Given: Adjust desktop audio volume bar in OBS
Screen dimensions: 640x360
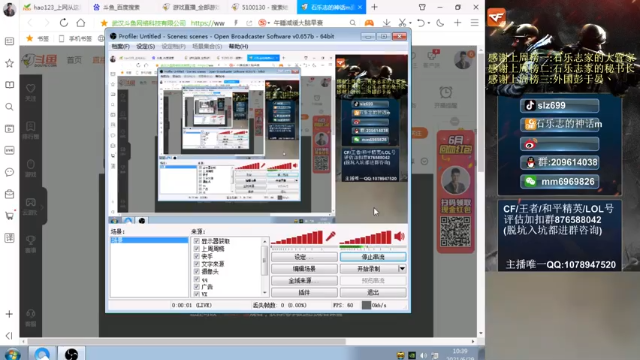Looking at the screenshot, I should 365,238.
